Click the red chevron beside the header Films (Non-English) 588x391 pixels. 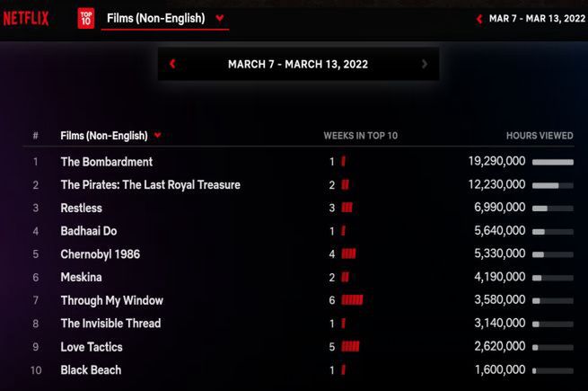(220, 18)
